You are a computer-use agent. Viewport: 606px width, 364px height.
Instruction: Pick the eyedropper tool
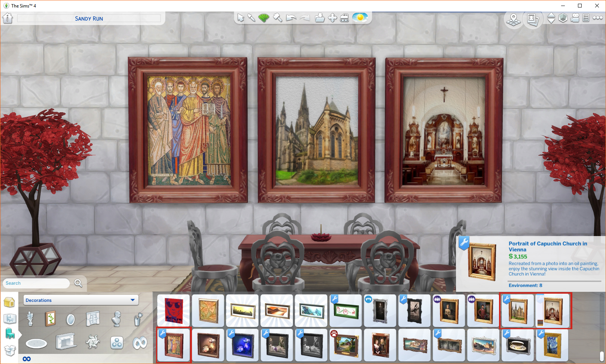[x=251, y=18]
